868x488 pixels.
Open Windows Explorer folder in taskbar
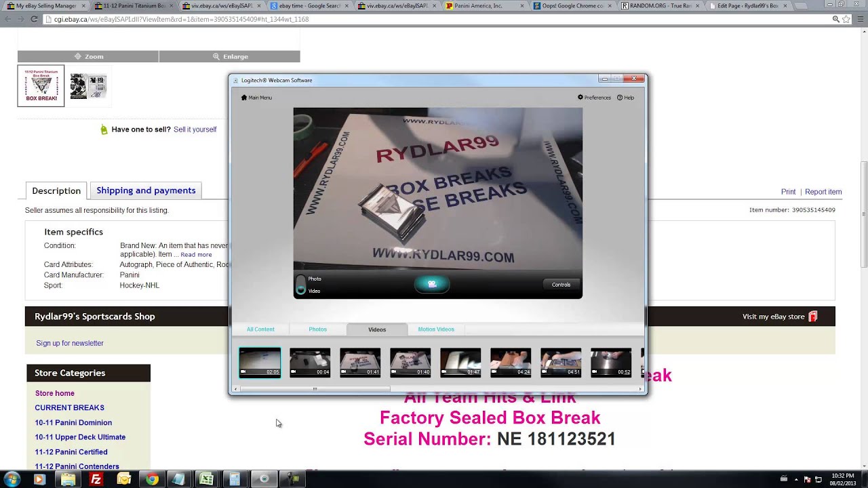click(x=68, y=479)
